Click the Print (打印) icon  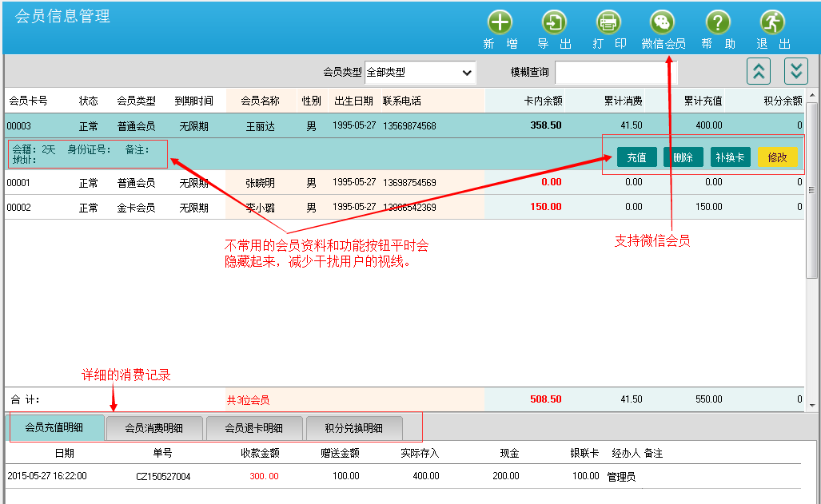click(x=608, y=22)
